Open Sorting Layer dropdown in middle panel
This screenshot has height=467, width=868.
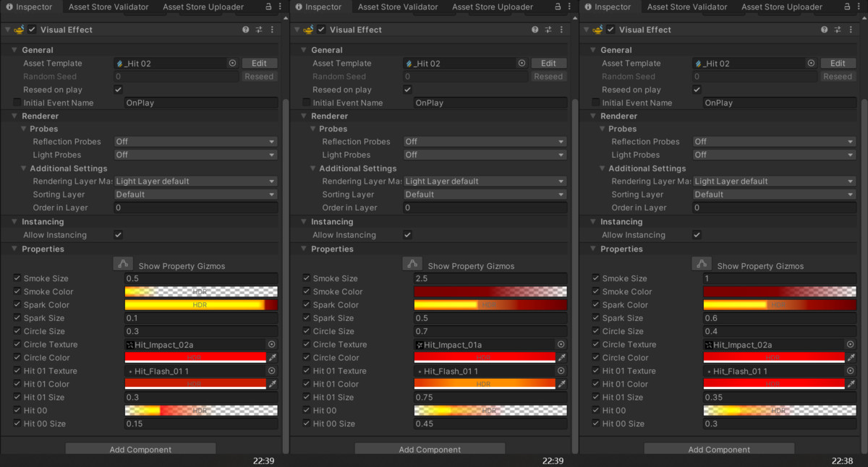[x=485, y=194]
